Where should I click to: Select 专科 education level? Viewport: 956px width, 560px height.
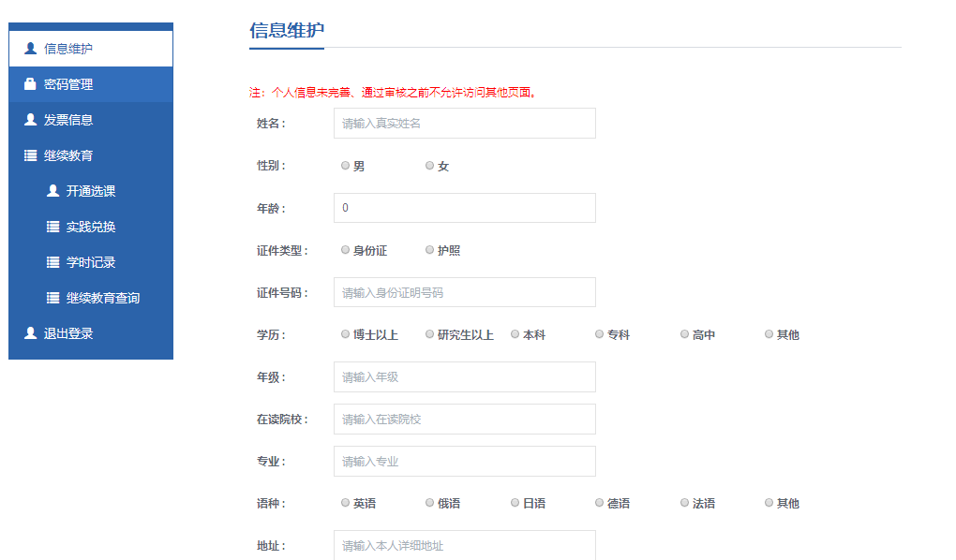(599, 334)
